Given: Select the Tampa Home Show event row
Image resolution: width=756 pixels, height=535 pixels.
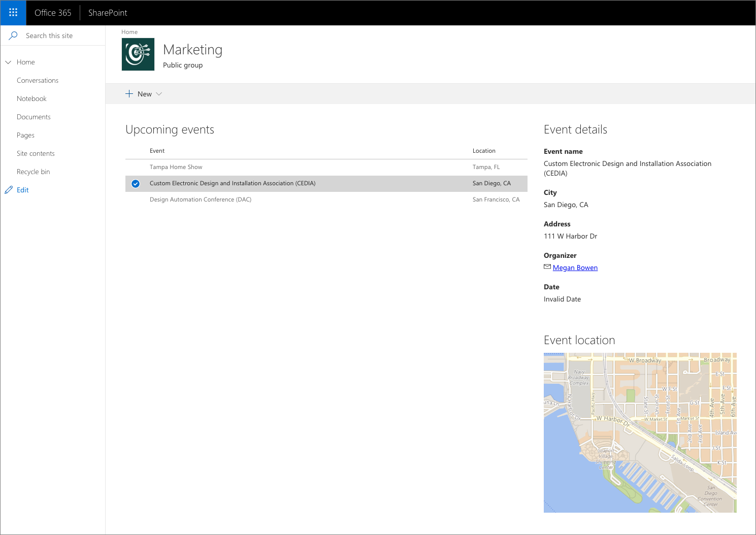Looking at the screenshot, I should click(176, 166).
